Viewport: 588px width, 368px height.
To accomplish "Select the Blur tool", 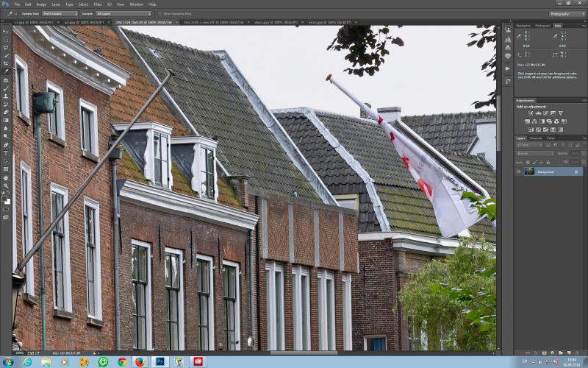I will (6, 128).
